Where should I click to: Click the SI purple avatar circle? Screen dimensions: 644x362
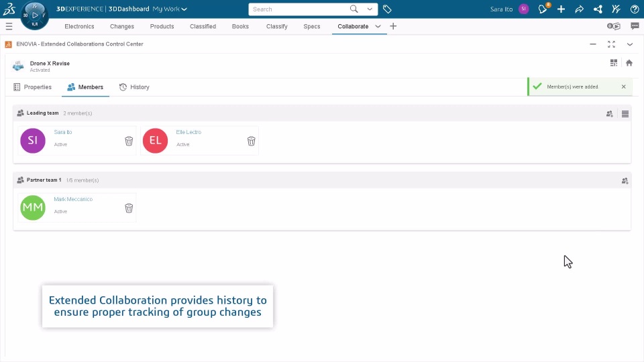[x=33, y=140]
